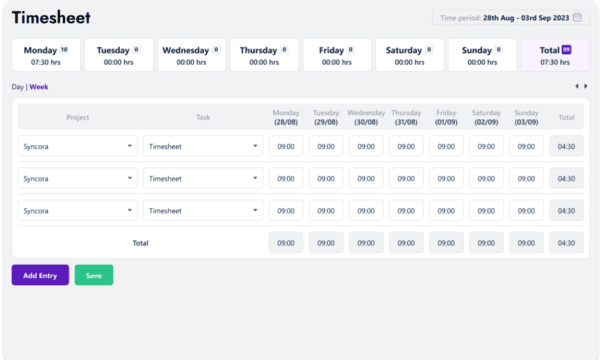
Task: Select the Saturday summary card
Action: click(409, 55)
